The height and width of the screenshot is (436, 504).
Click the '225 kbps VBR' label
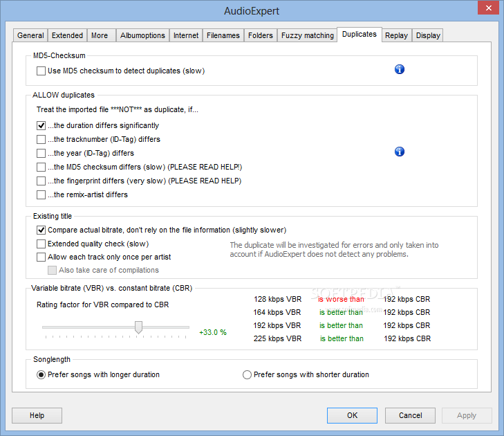pos(278,339)
